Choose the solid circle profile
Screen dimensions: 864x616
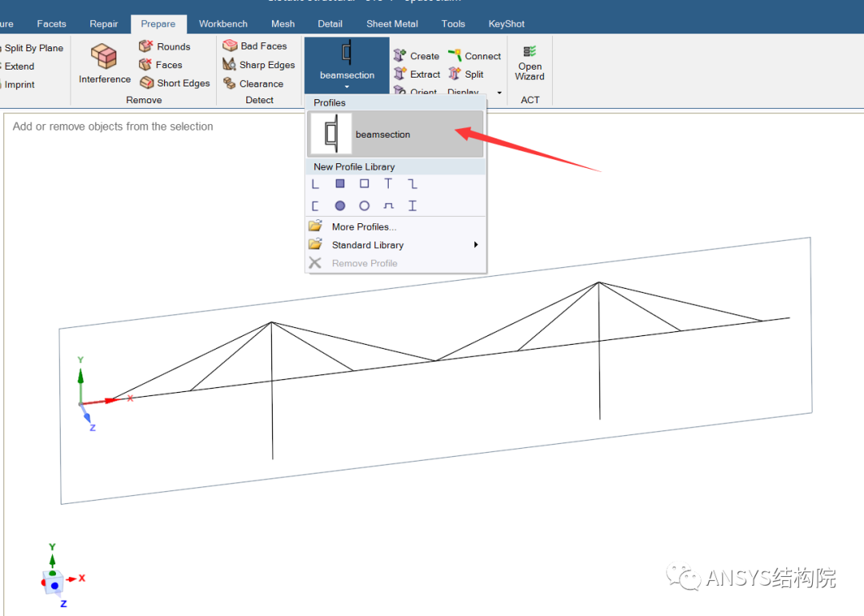[x=340, y=206]
